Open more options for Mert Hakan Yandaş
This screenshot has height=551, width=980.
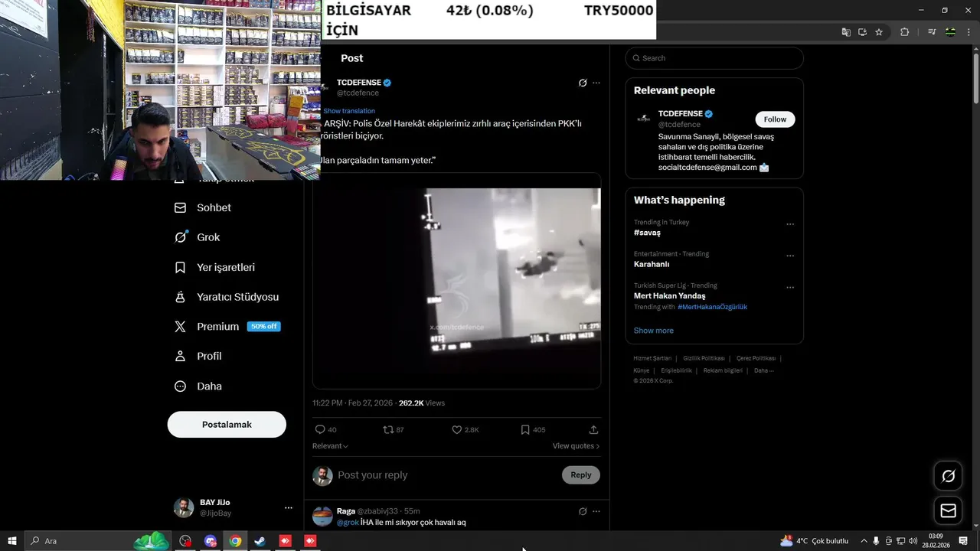(790, 288)
